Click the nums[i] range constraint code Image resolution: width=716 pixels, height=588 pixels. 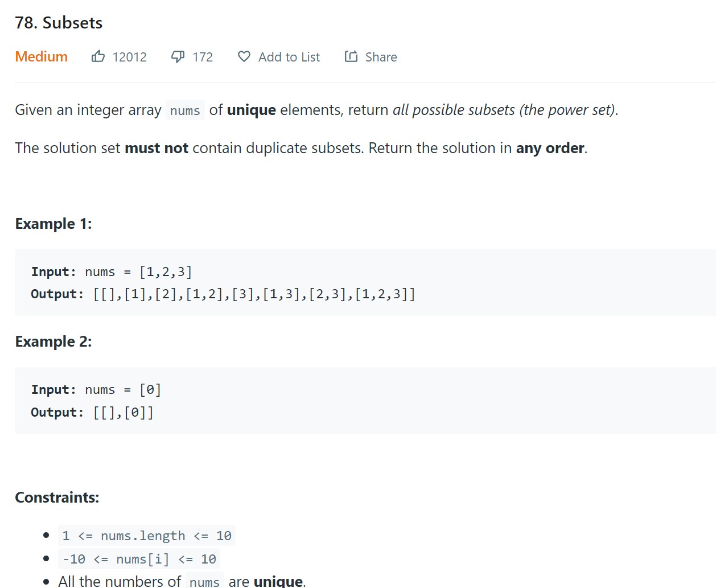click(139, 560)
